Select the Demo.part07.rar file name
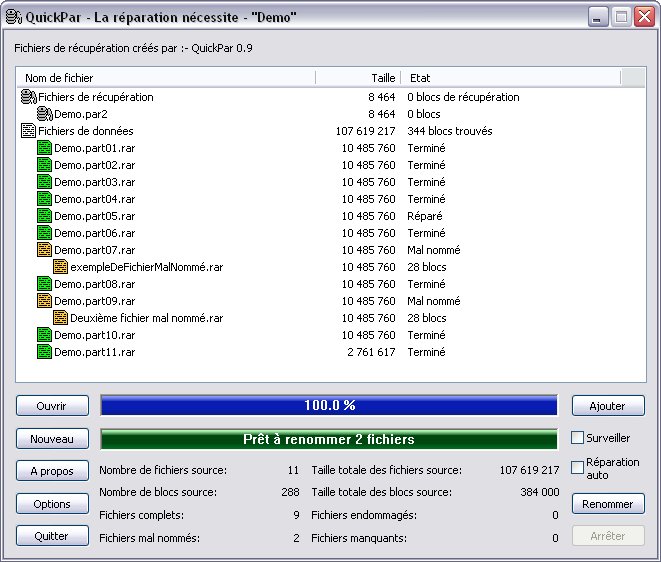 (94, 250)
